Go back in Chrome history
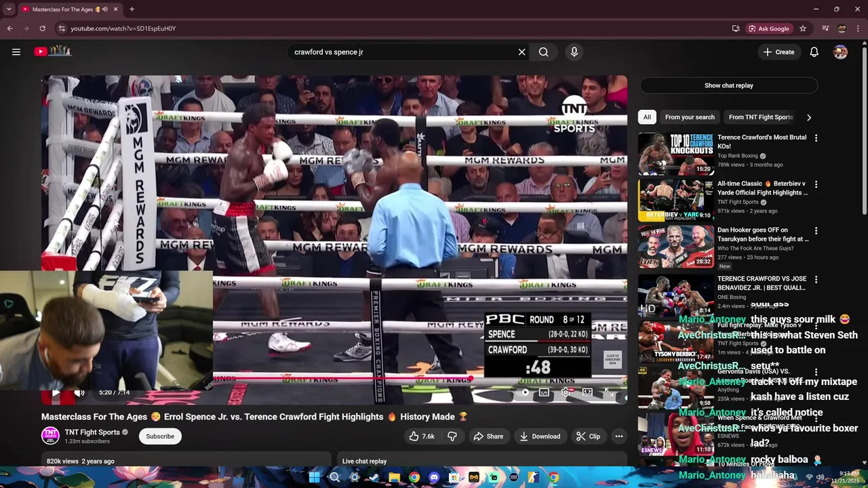 coord(9,28)
